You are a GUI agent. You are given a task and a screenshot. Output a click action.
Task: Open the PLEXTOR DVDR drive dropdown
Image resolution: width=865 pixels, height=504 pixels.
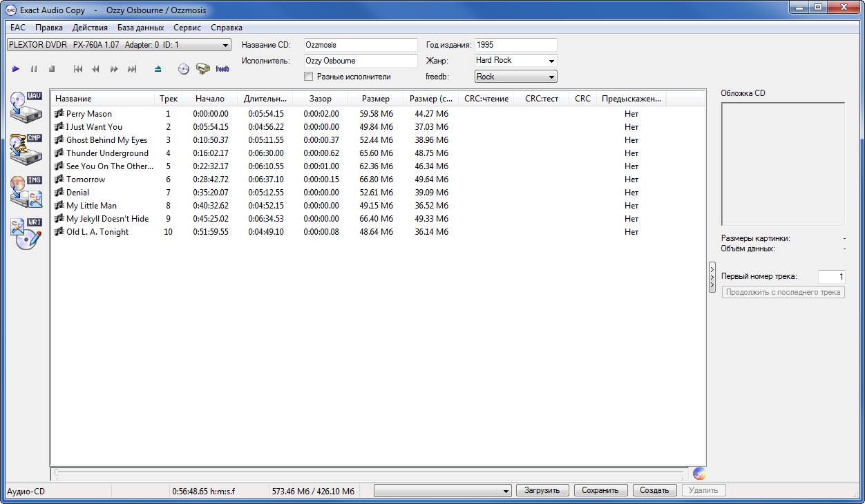click(x=119, y=45)
